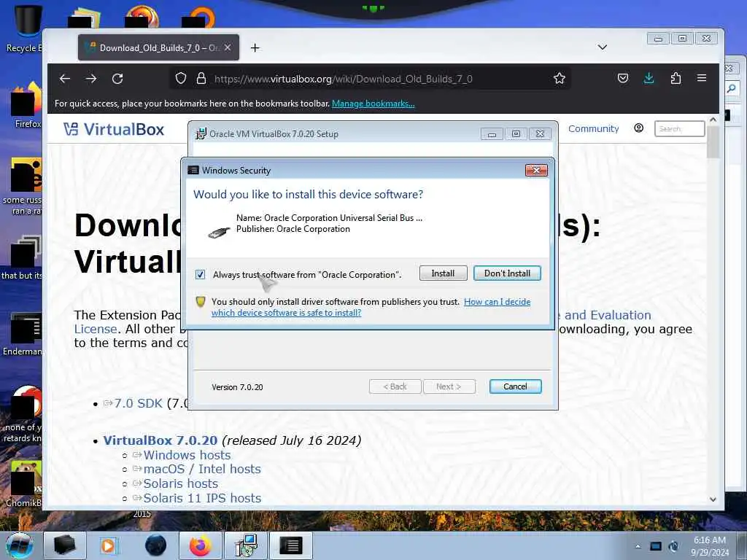This screenshot has width=747, height=560.
Task: Open the Windows Start menu
Action: 19,545
